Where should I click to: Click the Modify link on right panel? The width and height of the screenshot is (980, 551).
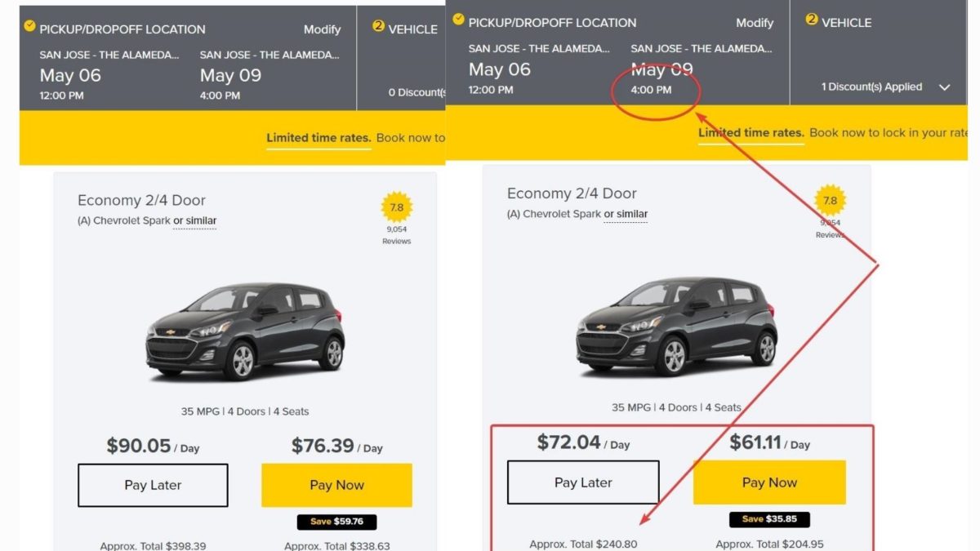coord(755,22)
